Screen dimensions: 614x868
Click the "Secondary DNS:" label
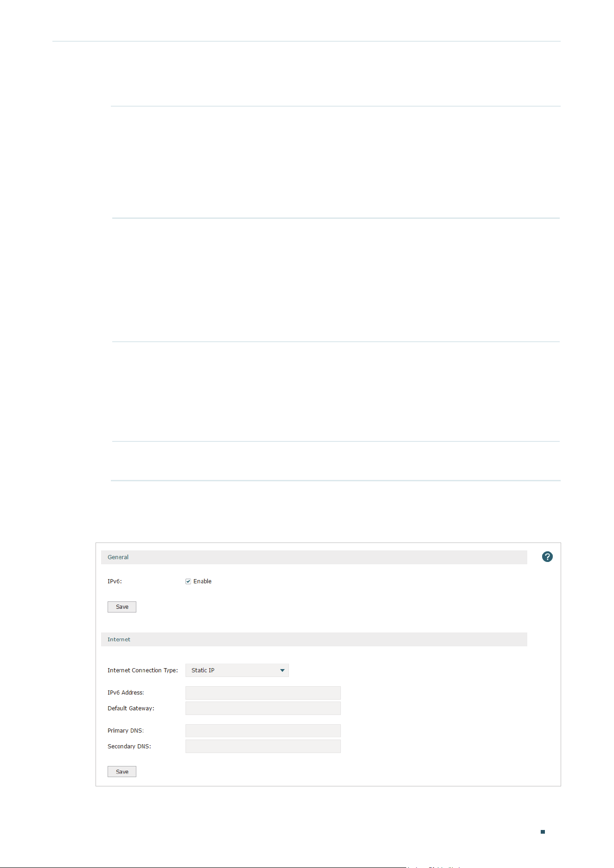(129, 747)
